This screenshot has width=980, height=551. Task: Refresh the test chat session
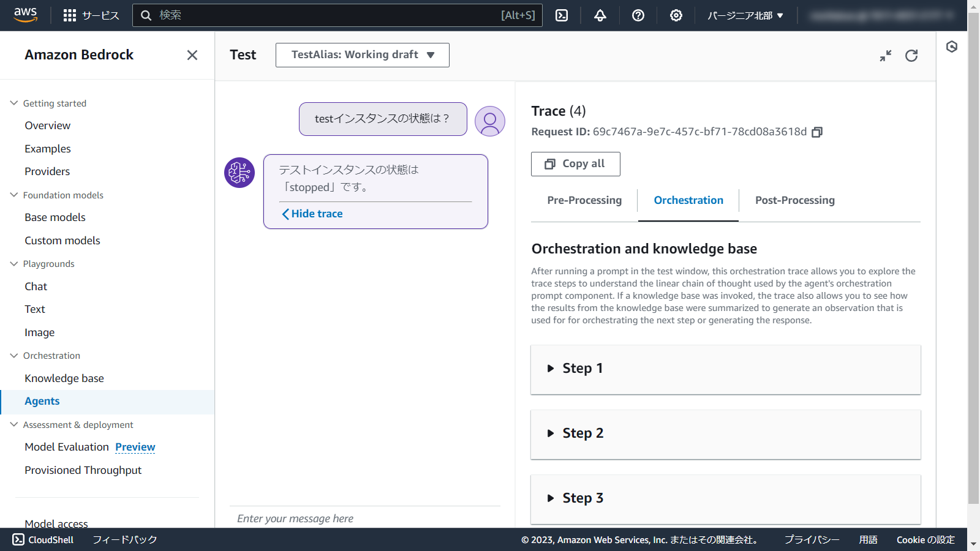coord(911,56)
